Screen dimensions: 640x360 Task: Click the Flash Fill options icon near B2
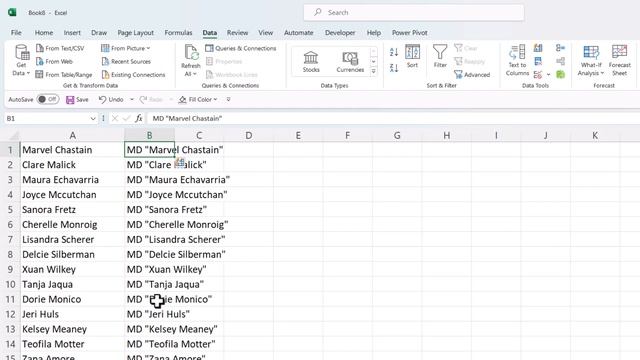180,162
